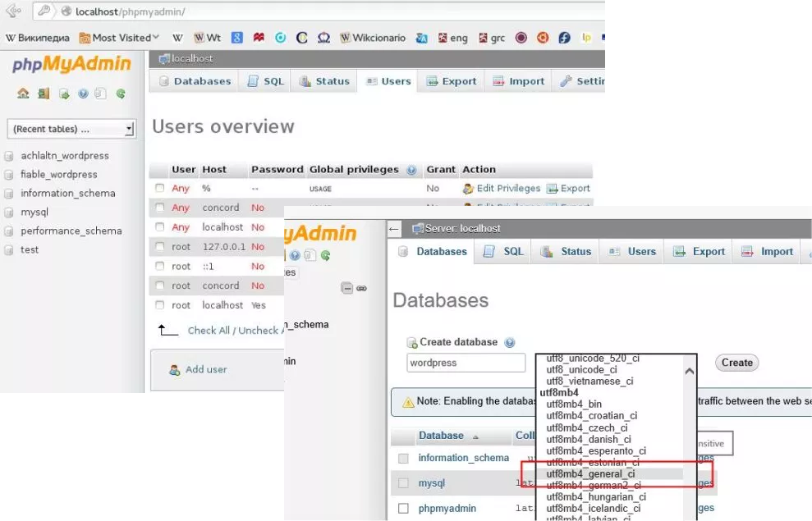Click the Add user link
The height and width of the screenshot is (521, 812).
205,369
